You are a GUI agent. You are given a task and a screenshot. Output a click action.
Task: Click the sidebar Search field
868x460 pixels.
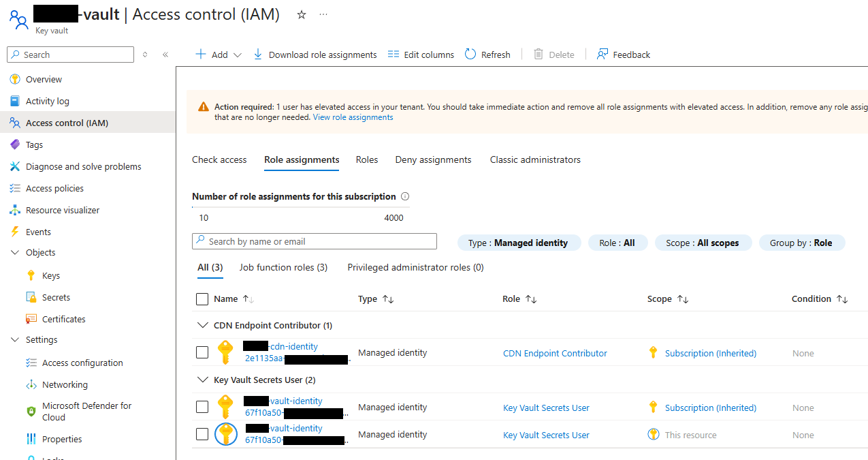coord(71,55)
